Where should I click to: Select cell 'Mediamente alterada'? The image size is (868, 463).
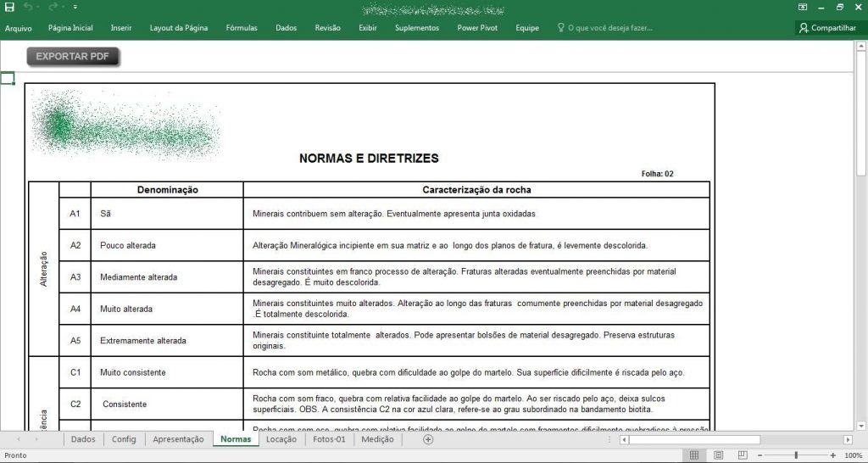(167, 277)
